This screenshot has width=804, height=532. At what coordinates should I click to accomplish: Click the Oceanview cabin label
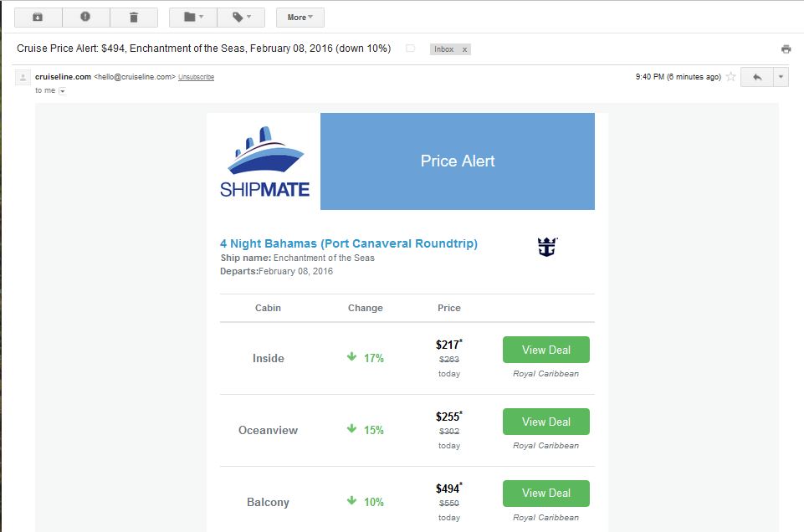269,430
